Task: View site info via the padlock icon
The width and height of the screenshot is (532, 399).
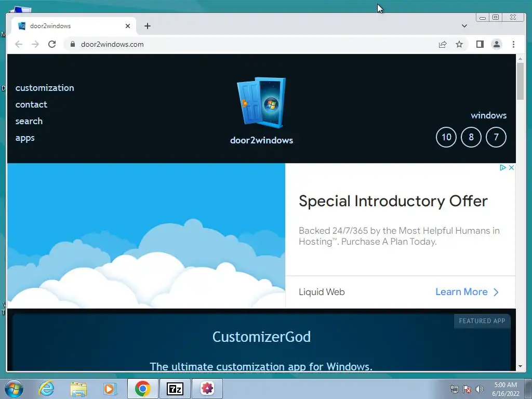Action: (x=72, y=44)
